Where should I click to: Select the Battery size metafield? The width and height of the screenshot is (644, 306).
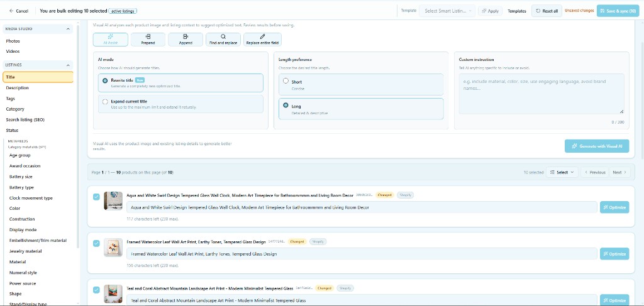(x=21, y=177)
